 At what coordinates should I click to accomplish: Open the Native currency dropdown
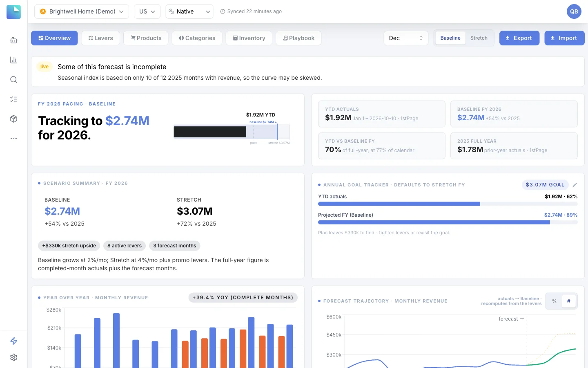(x=189, y=11)
